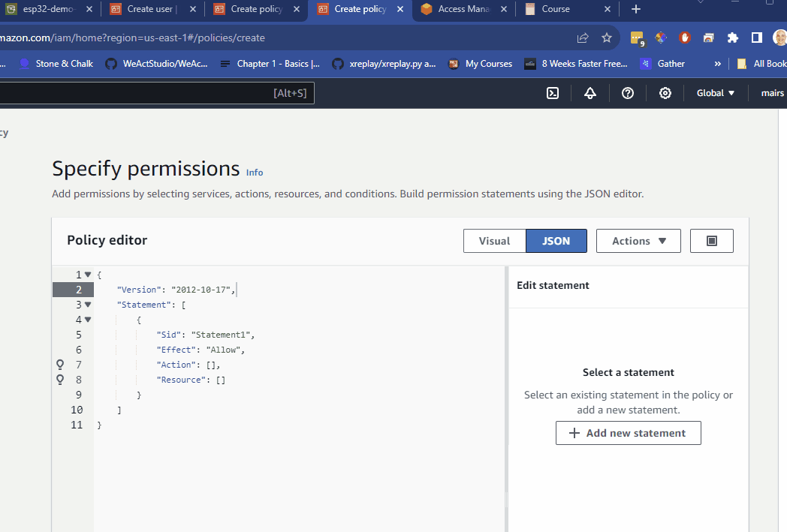Maximize the policy editor to full screen
The width and height of the screenshot is (787, 532).
point(711,240)
